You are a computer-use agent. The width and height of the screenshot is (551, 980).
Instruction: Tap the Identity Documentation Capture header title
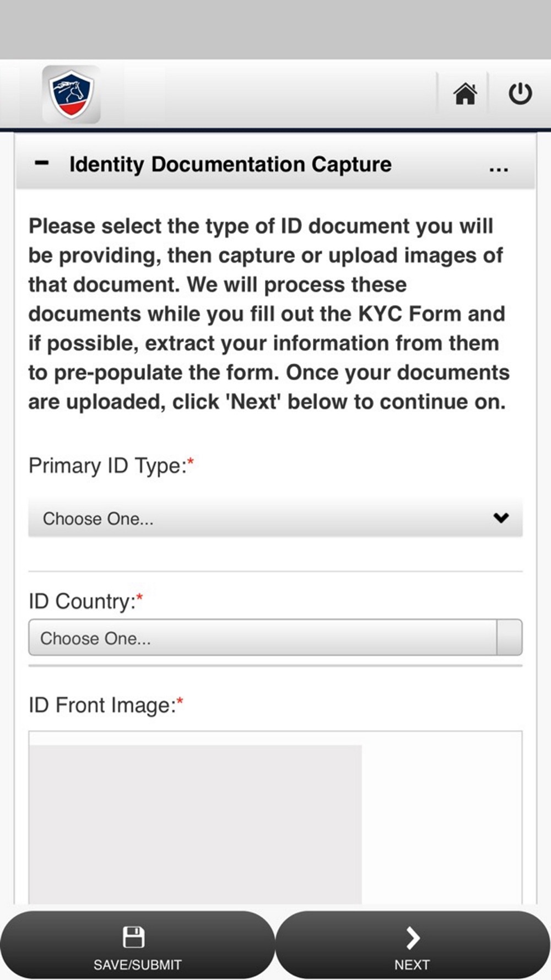click(230, 164)
